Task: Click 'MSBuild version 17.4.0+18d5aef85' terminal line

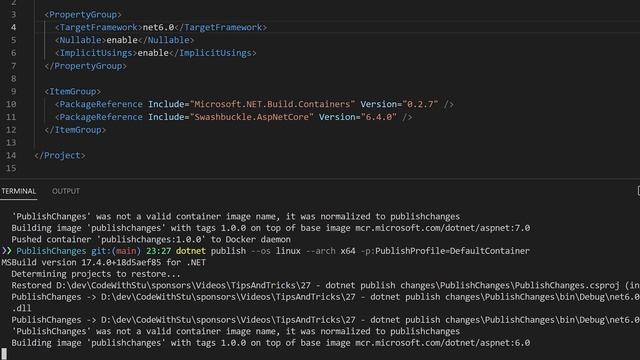Action: [104, 262]
